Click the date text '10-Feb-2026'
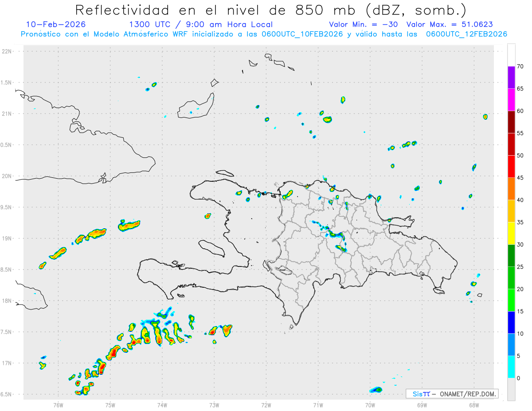The height and width of the screenshot is (411, 532). coord(56,24)
